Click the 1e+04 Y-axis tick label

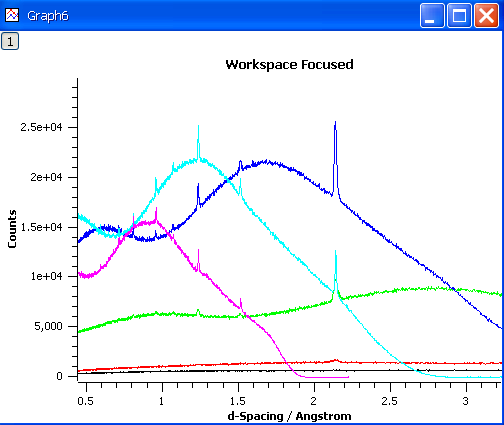pyautogui.click(x=46, y=276)
